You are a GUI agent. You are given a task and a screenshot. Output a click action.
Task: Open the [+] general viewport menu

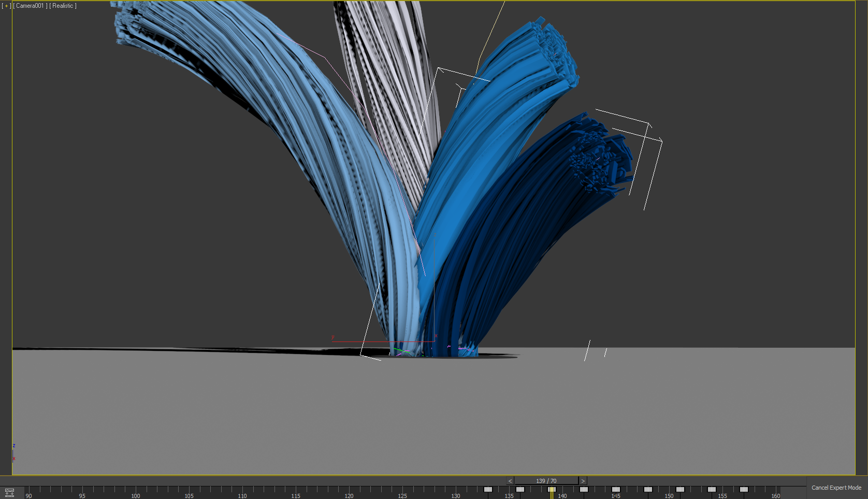[x=7, y=6]
